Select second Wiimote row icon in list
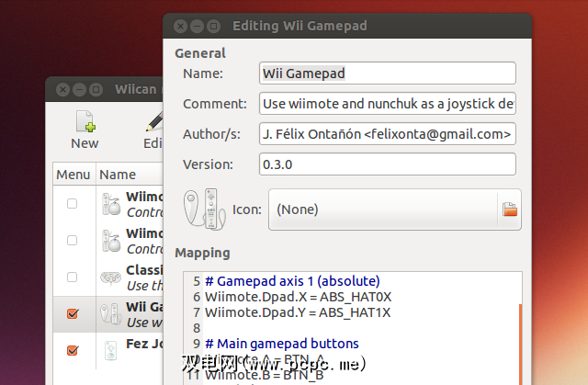The height and width of the screenshot is (385, 588). coord(111,241)
